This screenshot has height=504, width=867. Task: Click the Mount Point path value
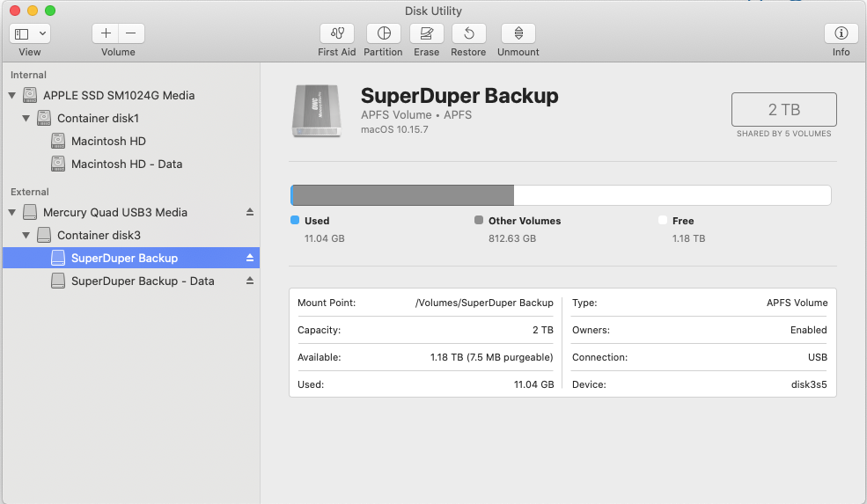[484, 303]
